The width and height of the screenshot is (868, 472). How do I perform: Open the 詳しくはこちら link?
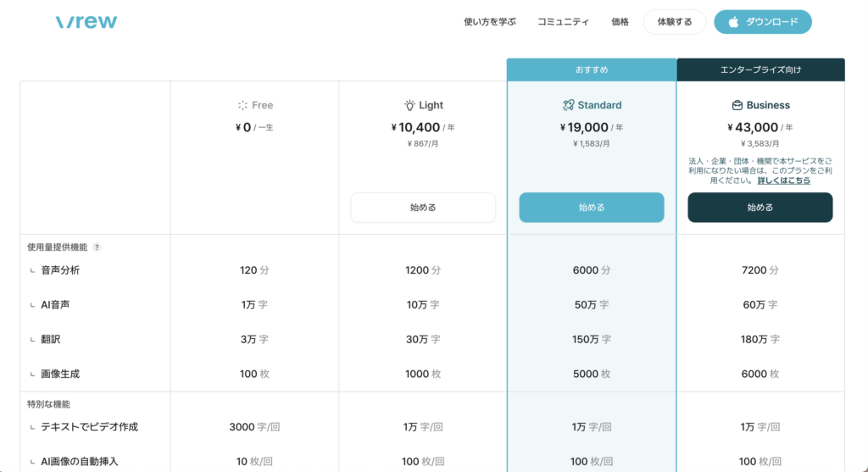click(783, 180)
